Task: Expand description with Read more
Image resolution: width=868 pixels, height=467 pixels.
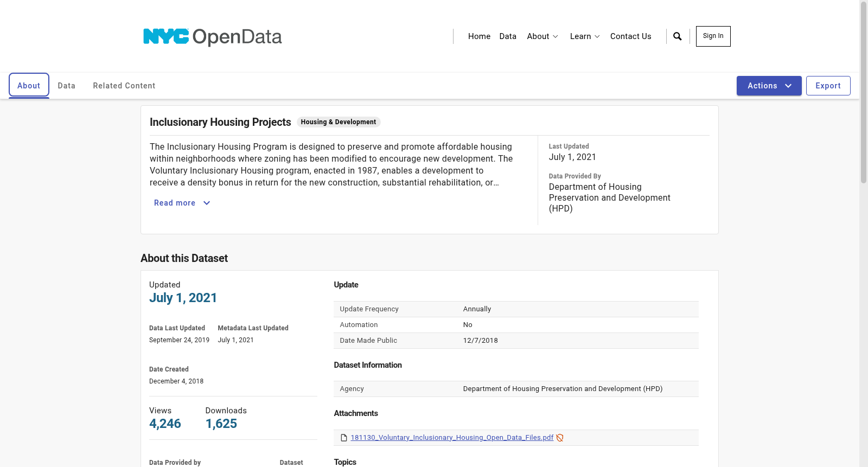Action: (182, 203)
